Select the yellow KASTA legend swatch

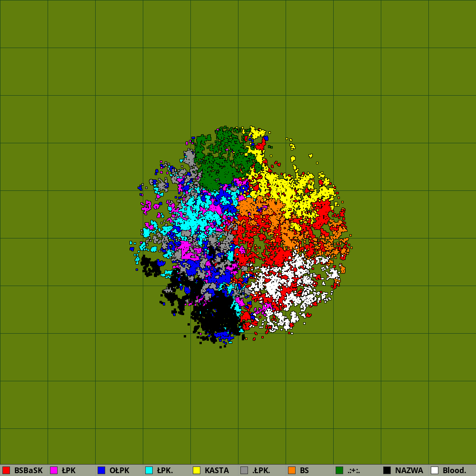point(197,470)
